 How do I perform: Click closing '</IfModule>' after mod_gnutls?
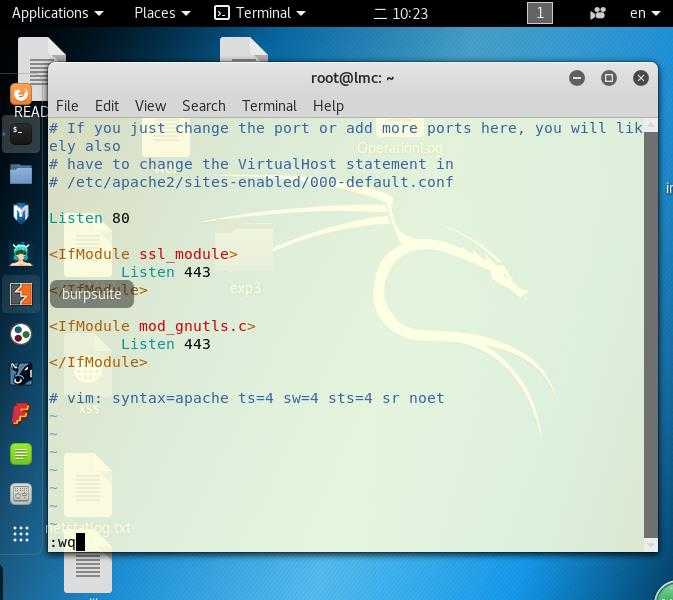click(98, 362)
